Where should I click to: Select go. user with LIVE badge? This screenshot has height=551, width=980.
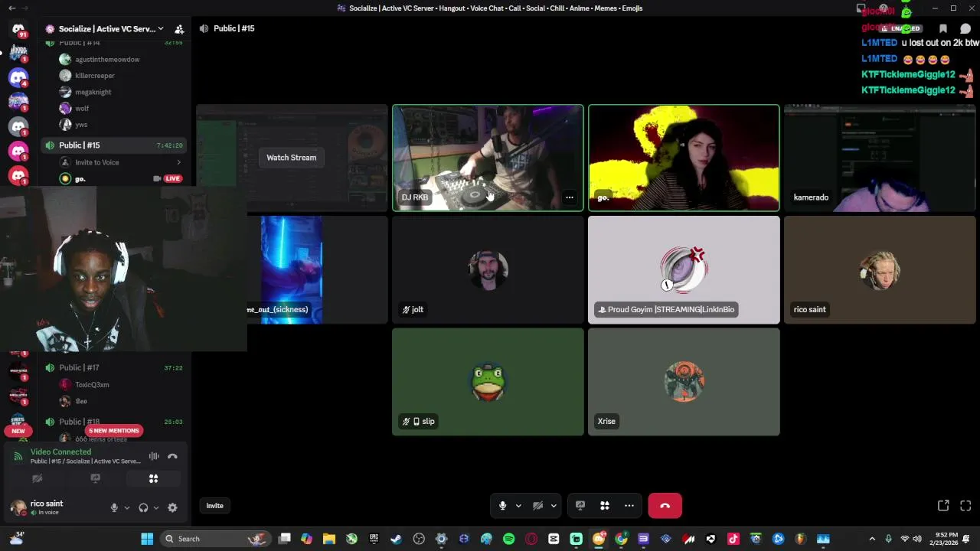coord(121,178)
